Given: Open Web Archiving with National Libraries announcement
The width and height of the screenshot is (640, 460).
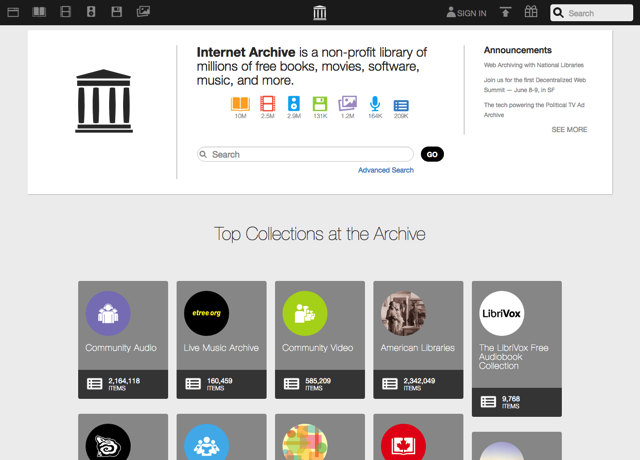Looking at the screenshot, I should coord(533,65).
